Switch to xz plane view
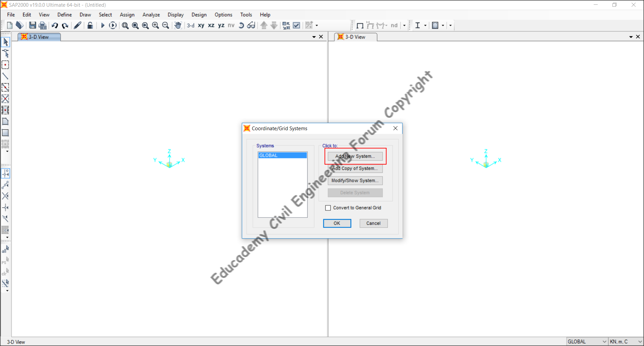This screenshot has width=644, height=346. (x=211, y=25)
